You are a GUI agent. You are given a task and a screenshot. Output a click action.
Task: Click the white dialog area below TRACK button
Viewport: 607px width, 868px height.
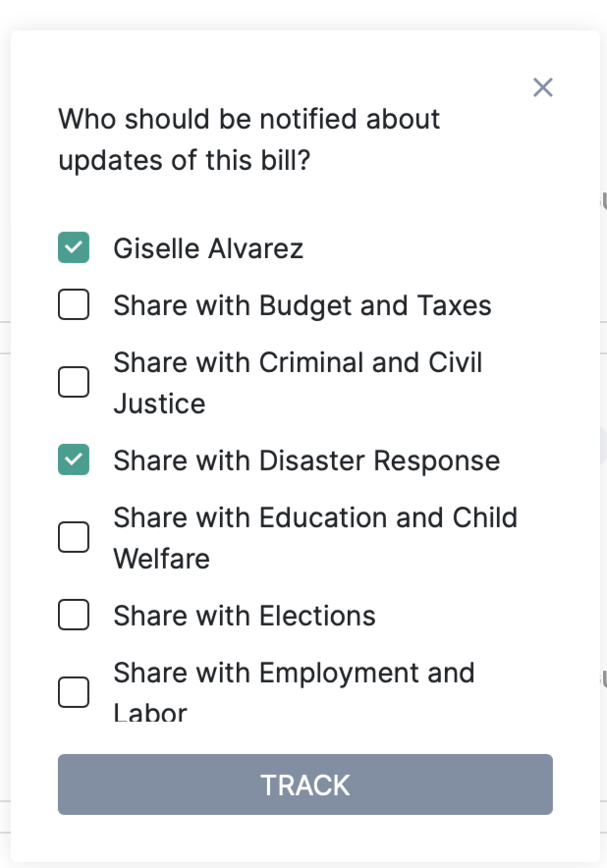[x=304, y=838]
